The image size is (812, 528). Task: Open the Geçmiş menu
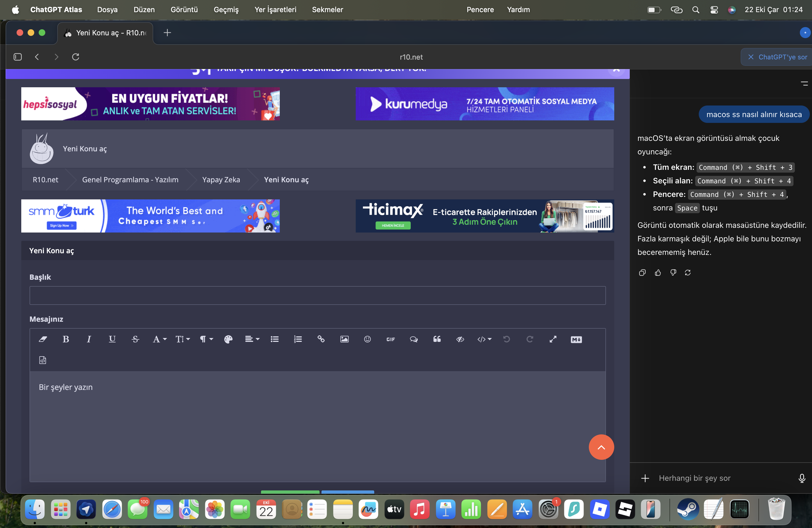pyautogui.click(x=226, y=10)
